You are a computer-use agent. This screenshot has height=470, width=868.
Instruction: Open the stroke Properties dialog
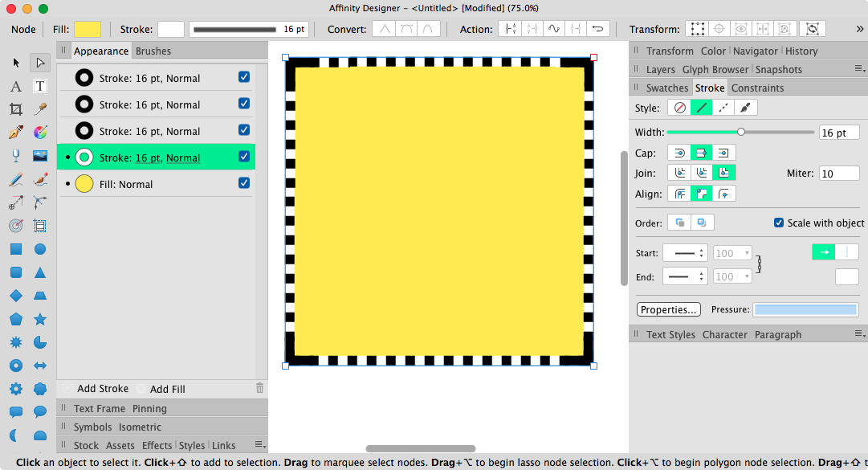668,309
